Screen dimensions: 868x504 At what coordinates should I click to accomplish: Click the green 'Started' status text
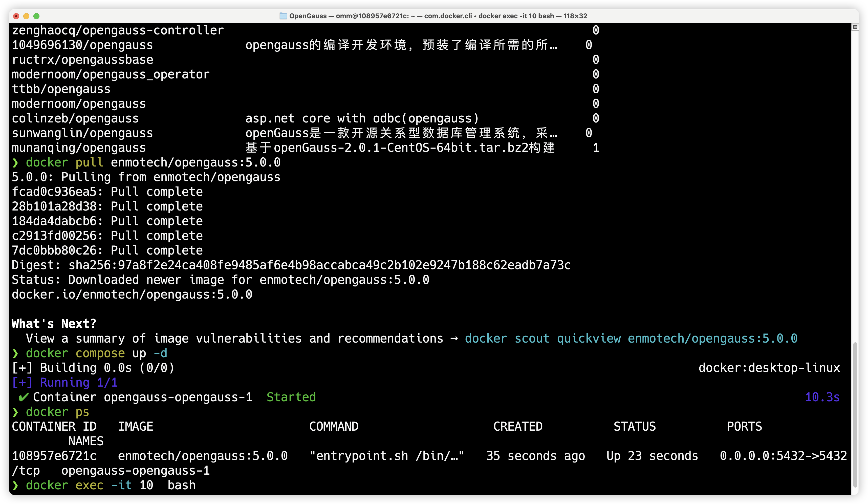coord(291,397)
